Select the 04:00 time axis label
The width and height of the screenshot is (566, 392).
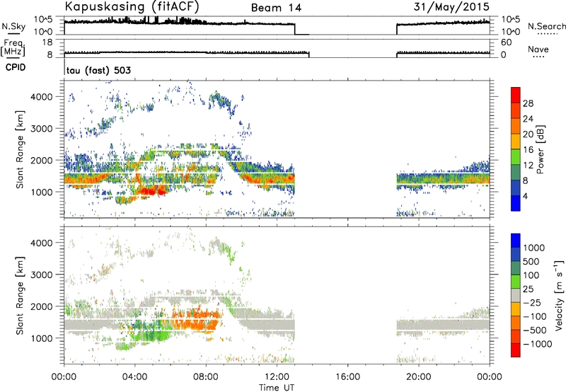click(134, 377)
